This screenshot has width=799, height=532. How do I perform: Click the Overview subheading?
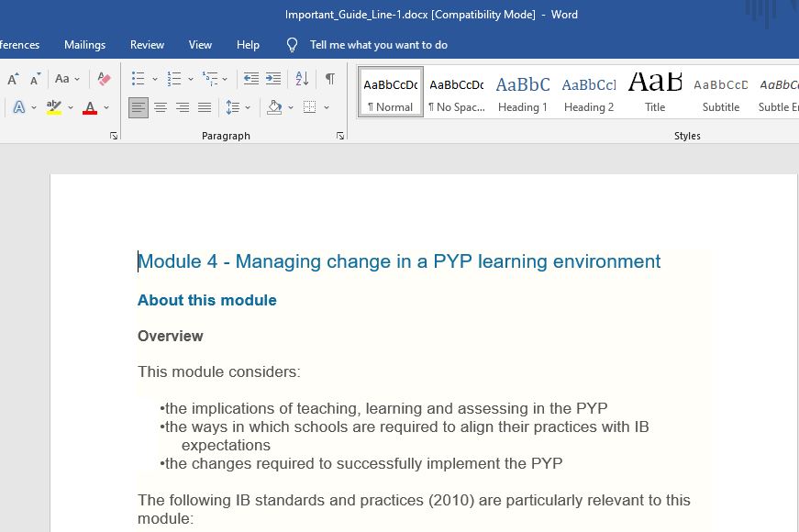171,336
